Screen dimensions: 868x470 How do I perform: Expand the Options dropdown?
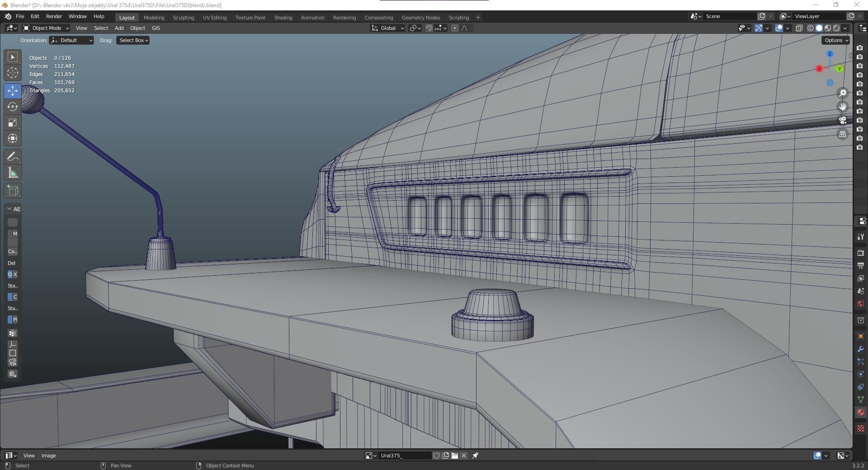pos(836,40)
